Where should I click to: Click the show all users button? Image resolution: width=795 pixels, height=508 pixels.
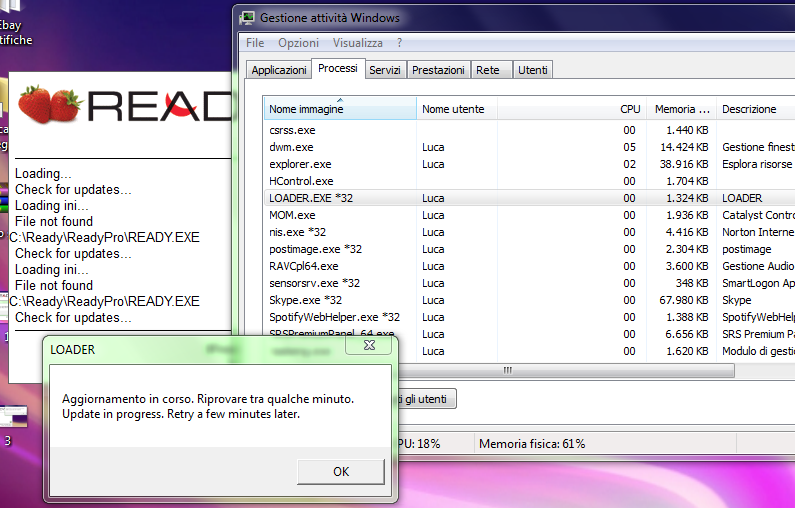pos(426,399)
